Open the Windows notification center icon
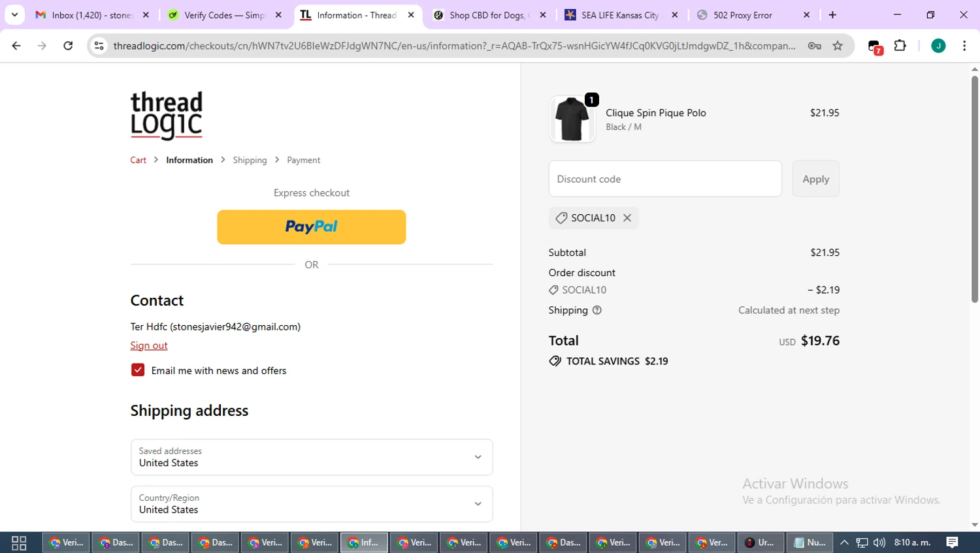This screenshot has width=980, height=553. click(x=952, y=543)
